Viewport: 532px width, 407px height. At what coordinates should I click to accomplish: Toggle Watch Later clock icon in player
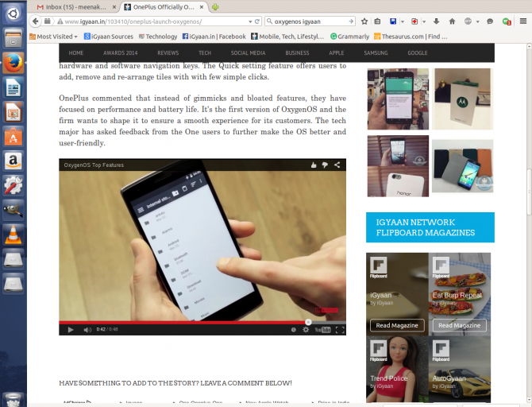292,329
